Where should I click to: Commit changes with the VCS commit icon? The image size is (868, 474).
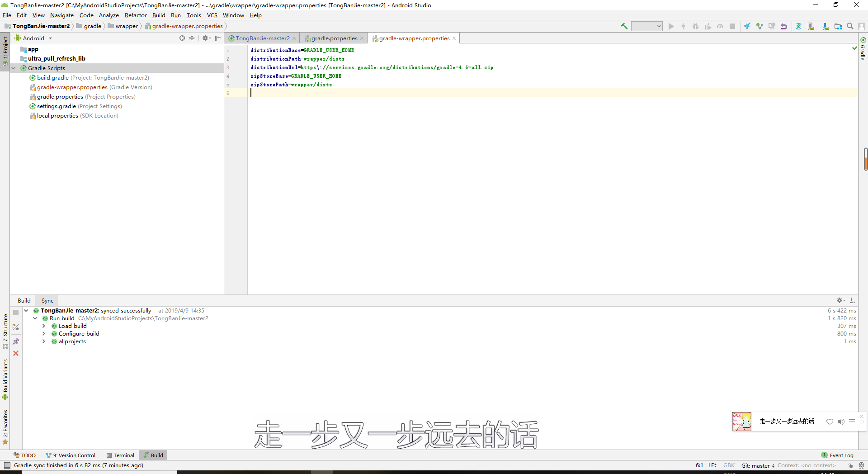(x=759, y=26)
